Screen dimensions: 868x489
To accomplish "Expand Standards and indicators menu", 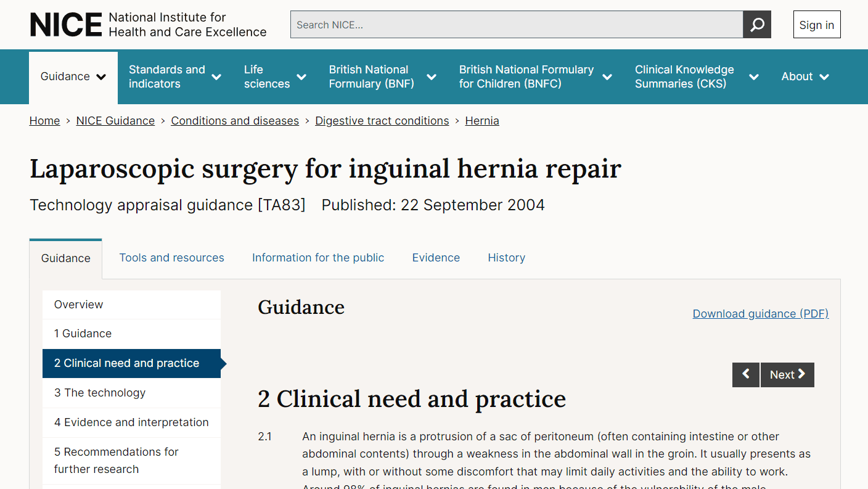I will (x=175, y=76).
